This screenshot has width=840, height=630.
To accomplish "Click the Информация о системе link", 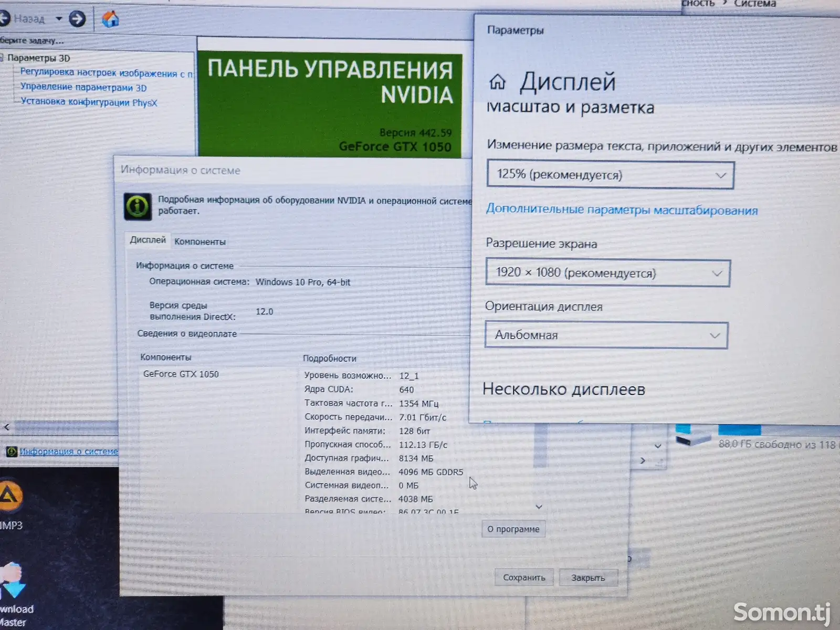I will [x=69, y=451].
